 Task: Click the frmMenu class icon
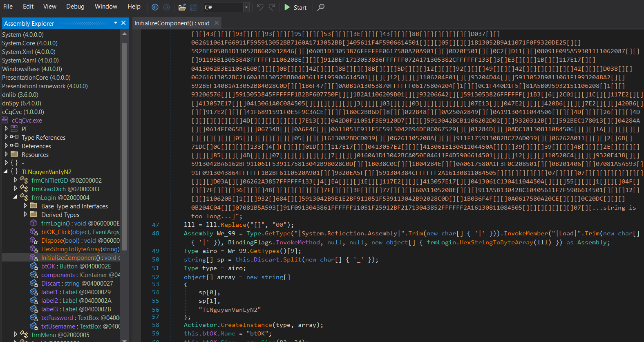pos(24,334)
